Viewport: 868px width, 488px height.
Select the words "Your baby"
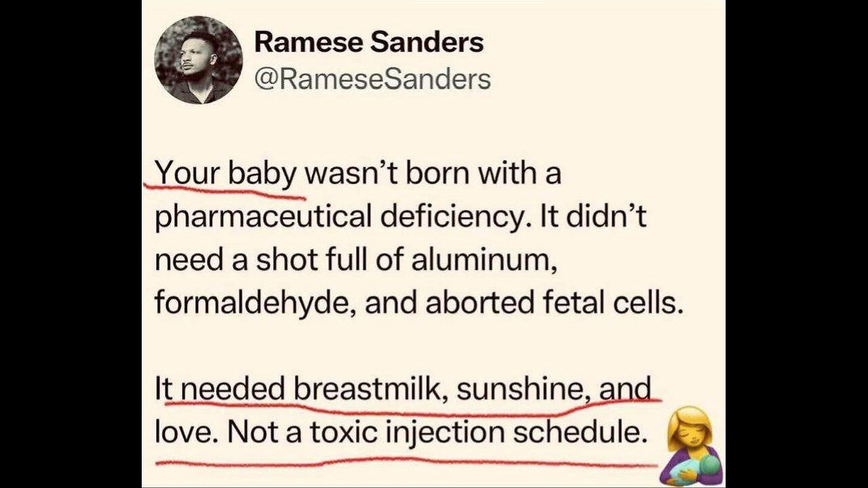point(226,174)
